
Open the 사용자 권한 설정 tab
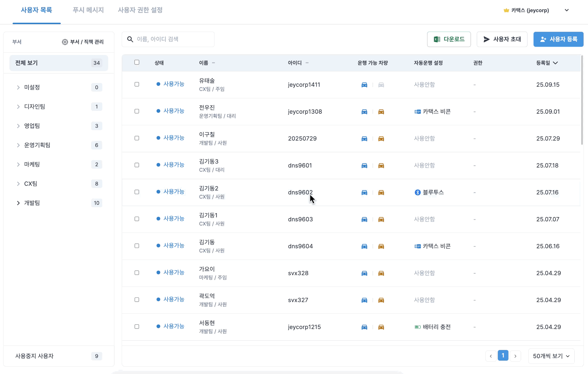(140, 10)
